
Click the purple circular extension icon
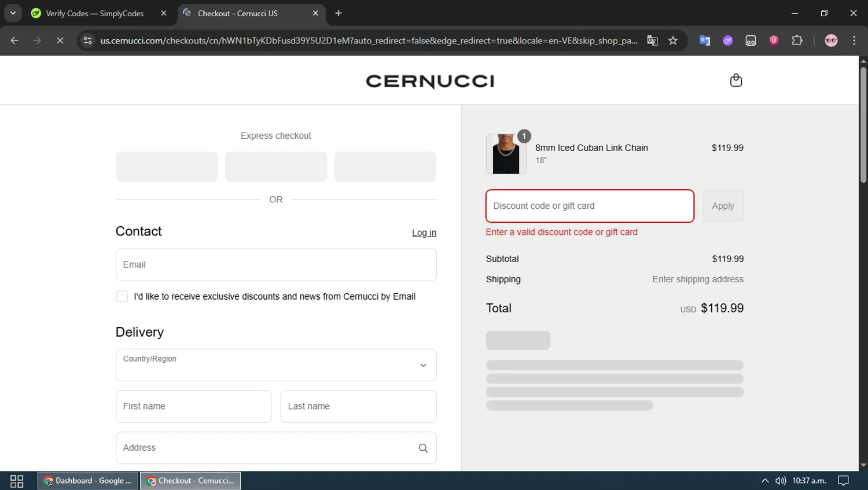click(727, 40)
